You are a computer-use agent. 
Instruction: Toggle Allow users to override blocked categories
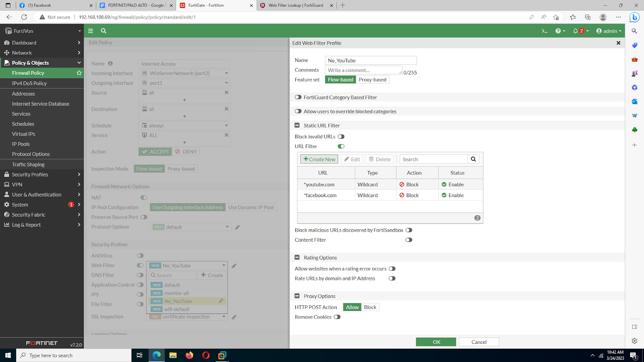[x=298, y=111]
